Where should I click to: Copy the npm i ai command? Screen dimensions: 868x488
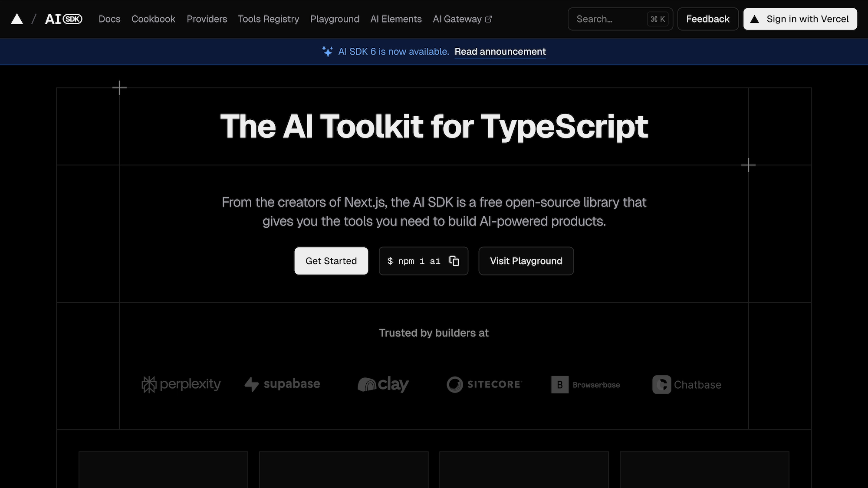[x=454, y=261]
